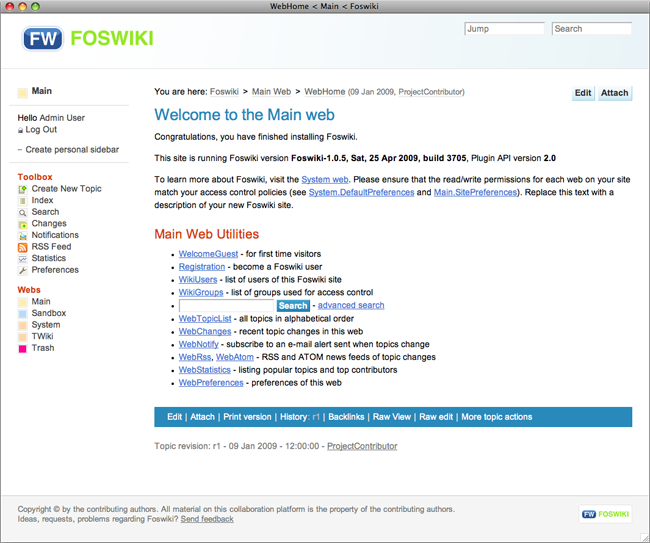Open the WikiGroups link

(201, 292)
